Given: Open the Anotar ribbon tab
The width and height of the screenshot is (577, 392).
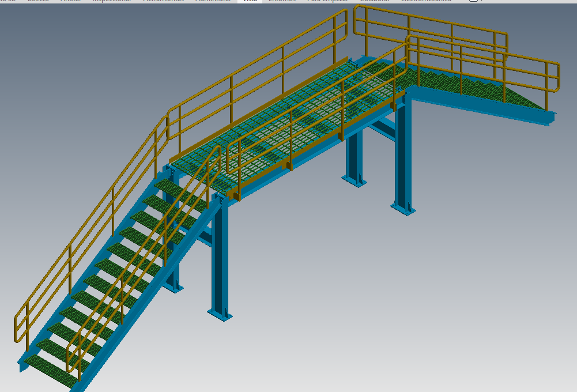Looking at the screenshot, I should 69,2.
